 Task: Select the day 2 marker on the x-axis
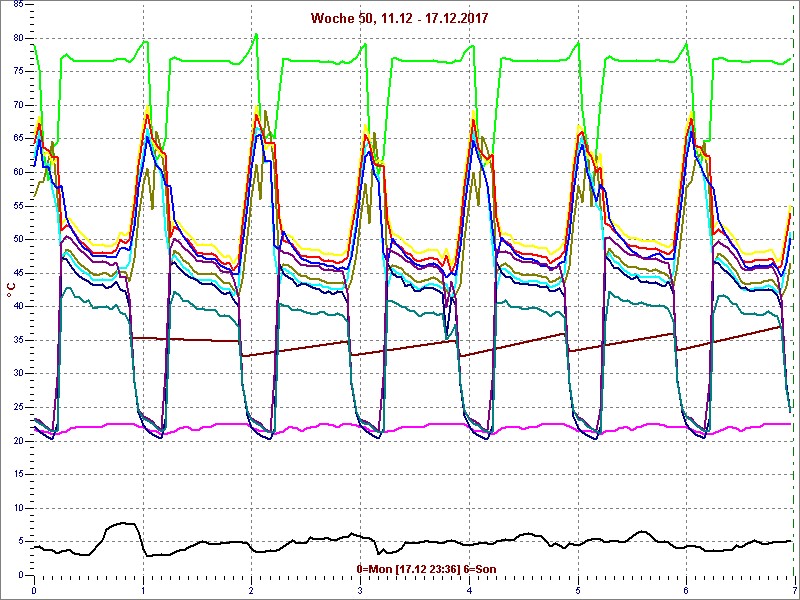coord(251,591)
